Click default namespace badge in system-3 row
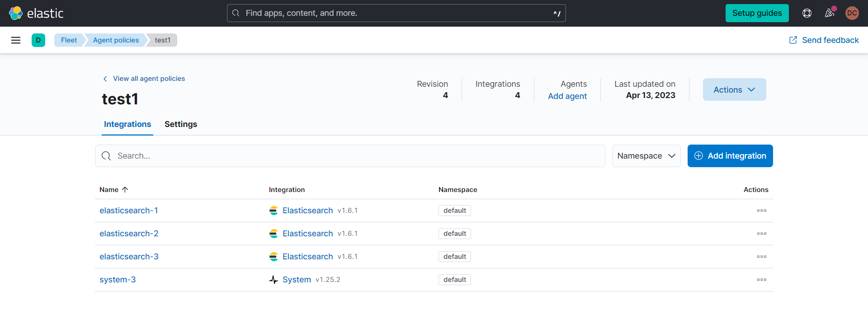This screenshot has width=868, height=319. pos(455,280)
